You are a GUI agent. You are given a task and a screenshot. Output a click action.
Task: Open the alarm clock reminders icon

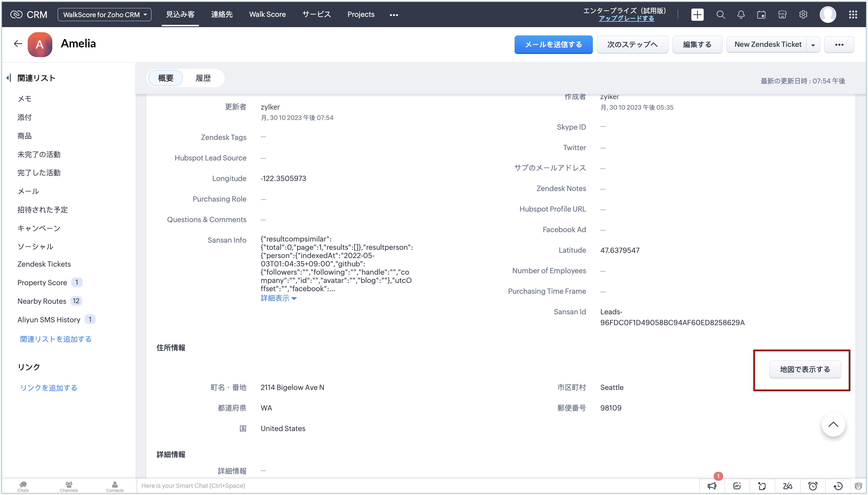coord(813,486)
